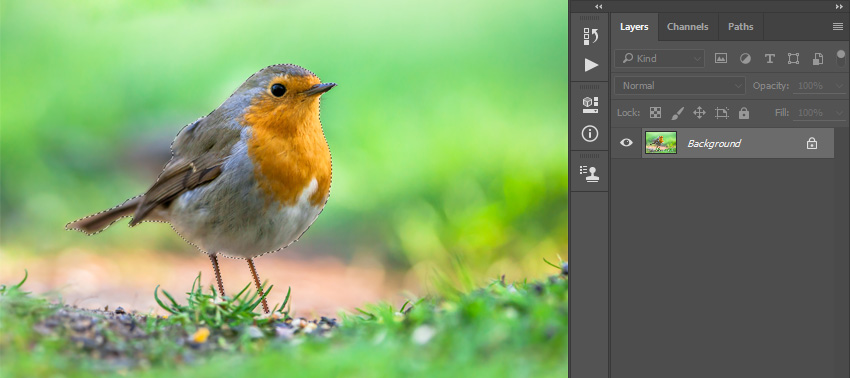The width and height of the screenshot is (850, 378).
Task: Lock position move icon
Action: point(699,113)
